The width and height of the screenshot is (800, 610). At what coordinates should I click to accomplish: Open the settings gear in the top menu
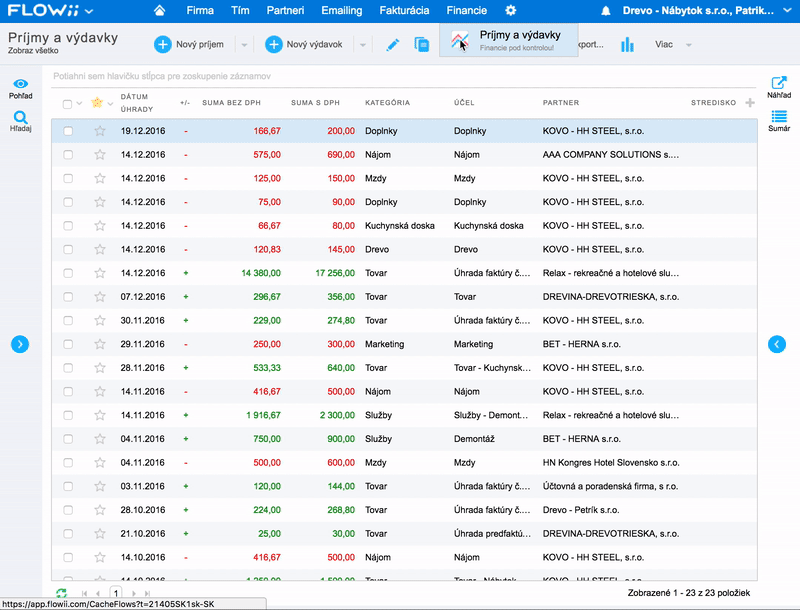[510, 10]
